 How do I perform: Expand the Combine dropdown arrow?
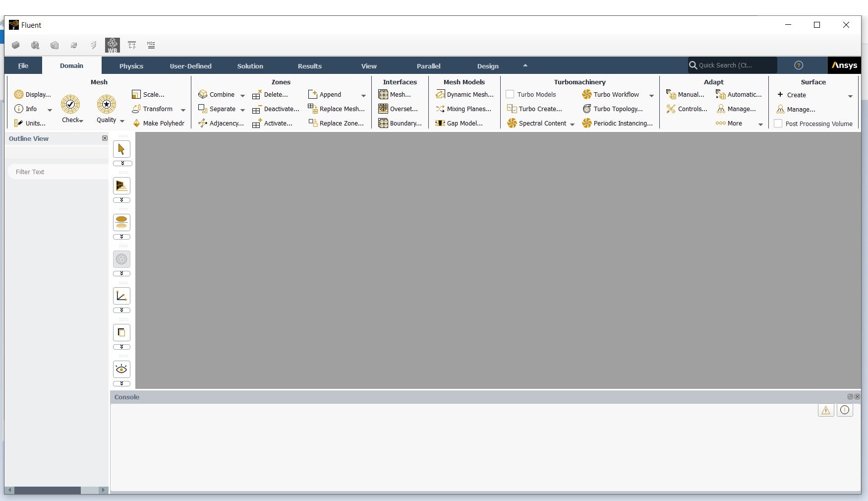242,96
